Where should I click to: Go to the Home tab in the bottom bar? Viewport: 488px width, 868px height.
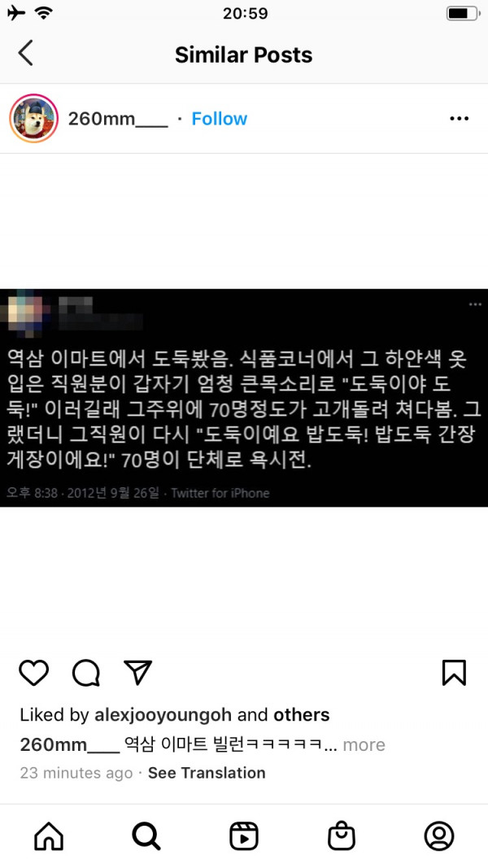click(49, 835)
